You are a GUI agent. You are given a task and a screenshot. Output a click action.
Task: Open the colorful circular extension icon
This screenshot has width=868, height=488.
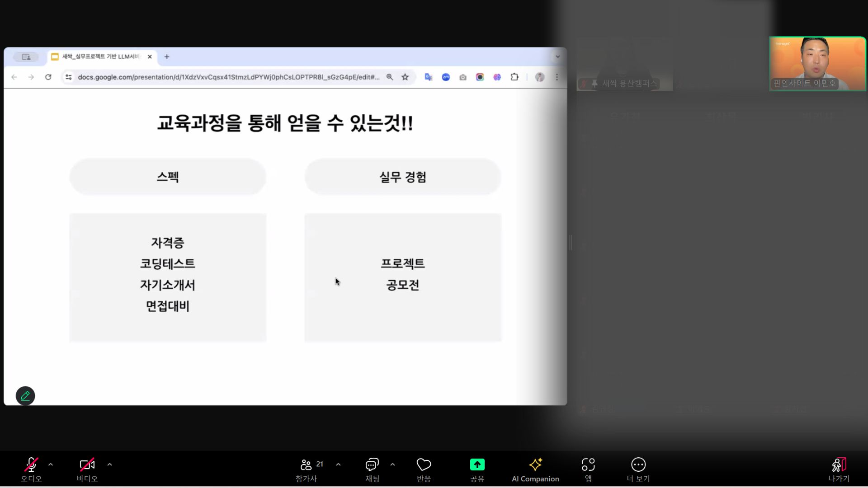(480, 77)
